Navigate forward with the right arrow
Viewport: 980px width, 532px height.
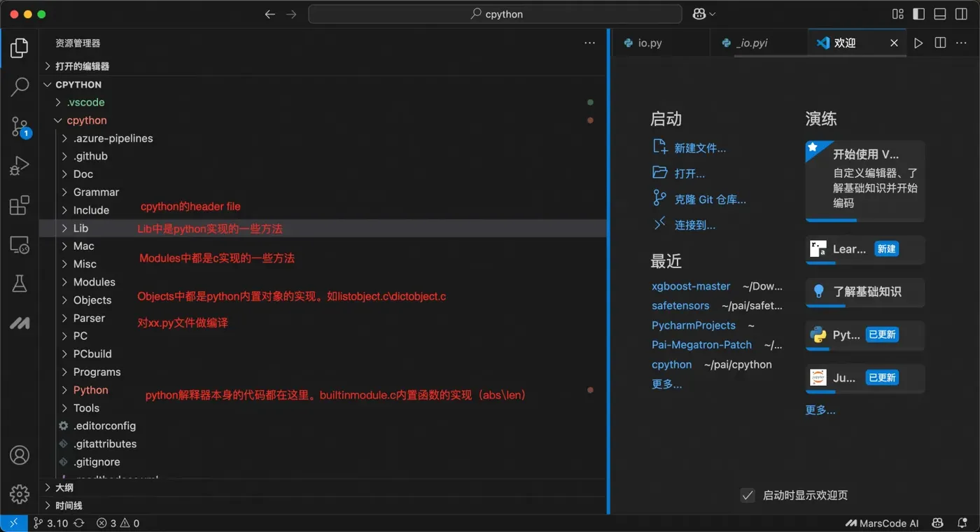click(291, 14)
